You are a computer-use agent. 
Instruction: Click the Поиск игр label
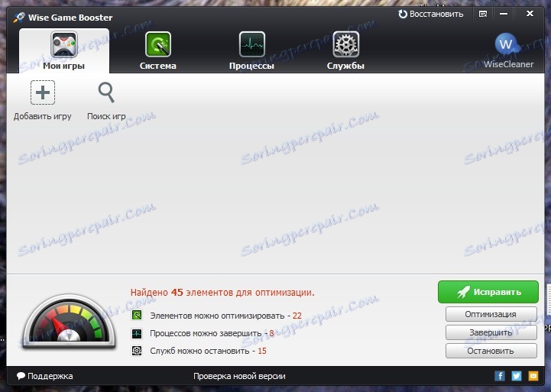point(106,116)
